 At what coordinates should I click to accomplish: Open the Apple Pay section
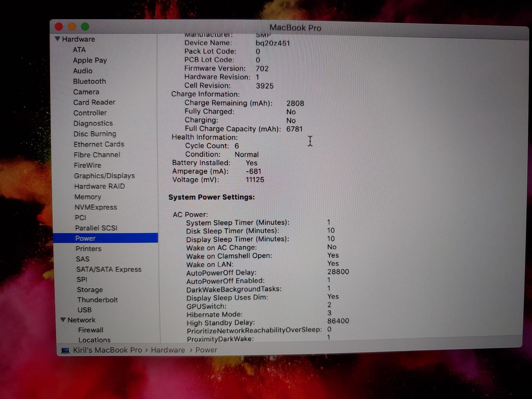(90, 60)
